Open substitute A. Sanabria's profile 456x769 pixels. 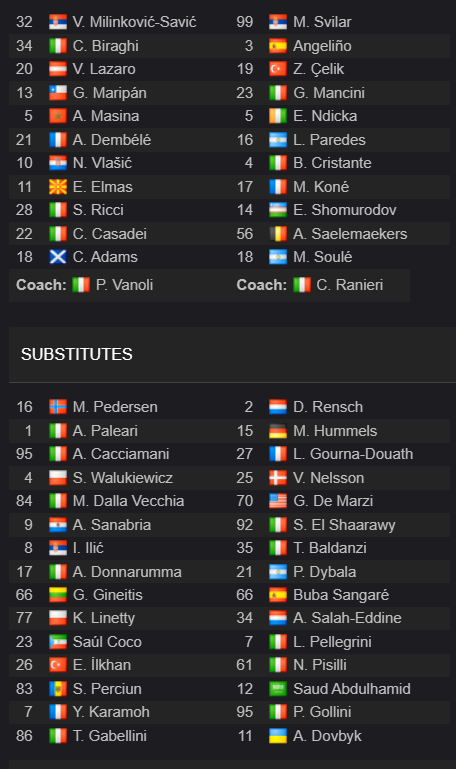[x=112, y=525]
